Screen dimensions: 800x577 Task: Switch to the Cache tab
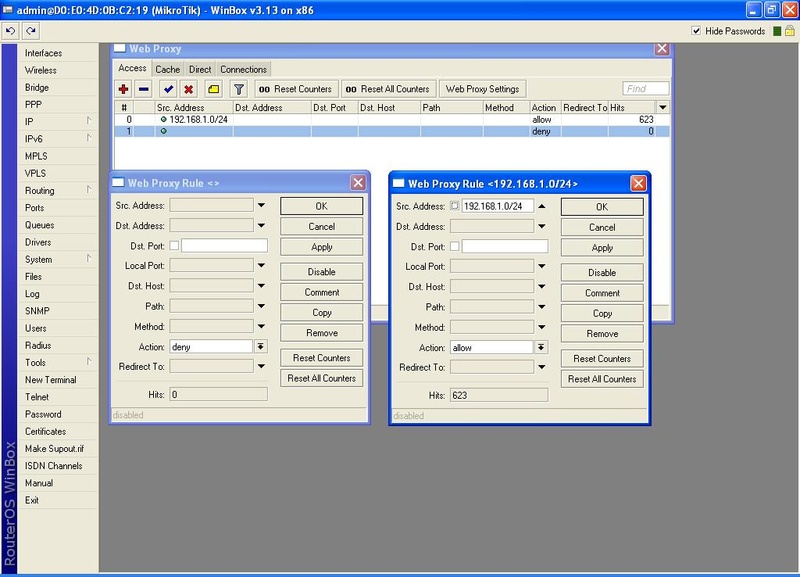point(167,69)
